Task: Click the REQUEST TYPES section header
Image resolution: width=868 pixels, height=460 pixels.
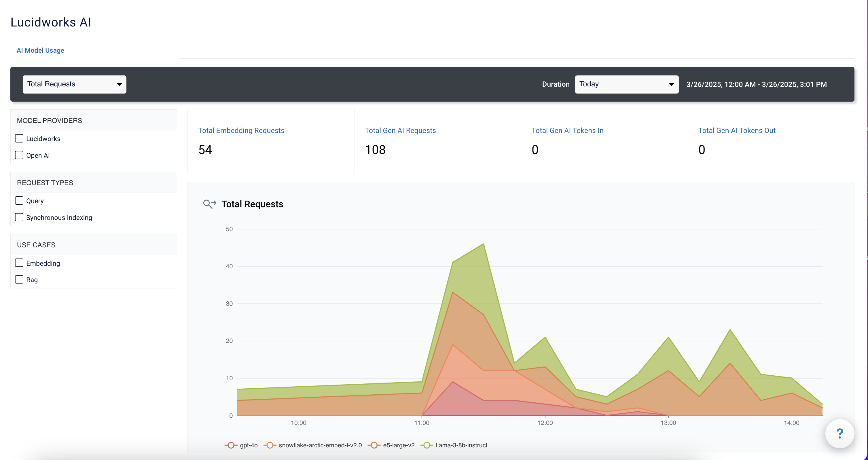Action: point(45,183)
